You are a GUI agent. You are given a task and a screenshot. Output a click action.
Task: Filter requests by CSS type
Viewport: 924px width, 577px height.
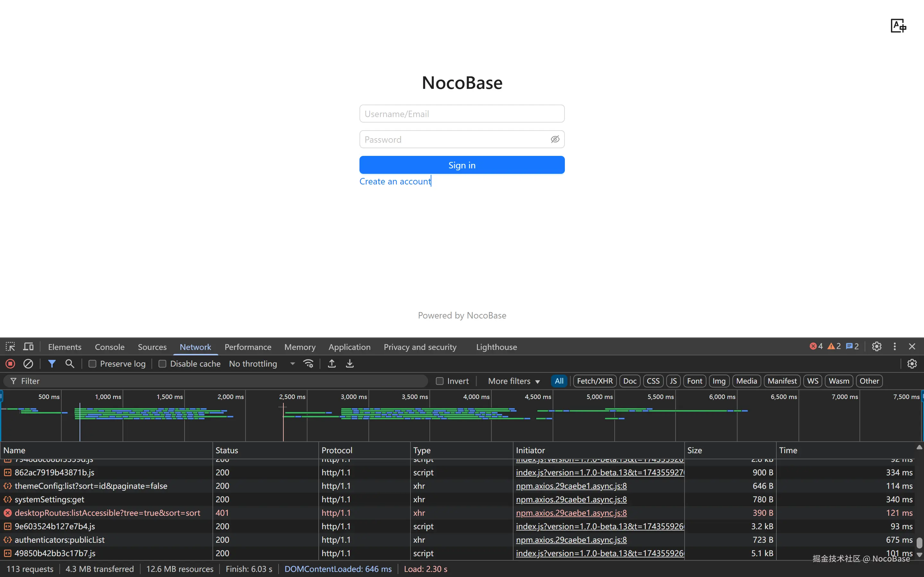(653, 381)
